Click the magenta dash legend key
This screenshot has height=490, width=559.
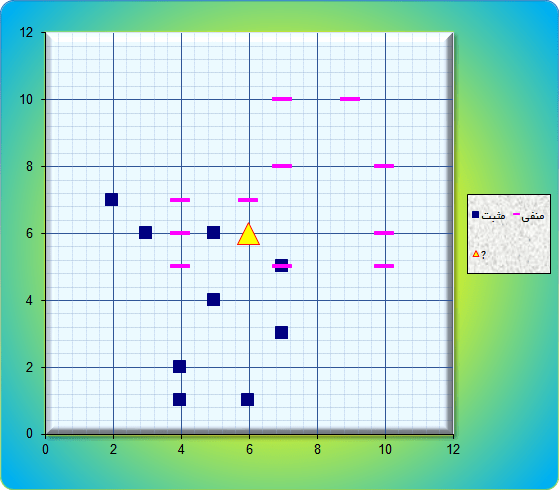coord(516,214)
